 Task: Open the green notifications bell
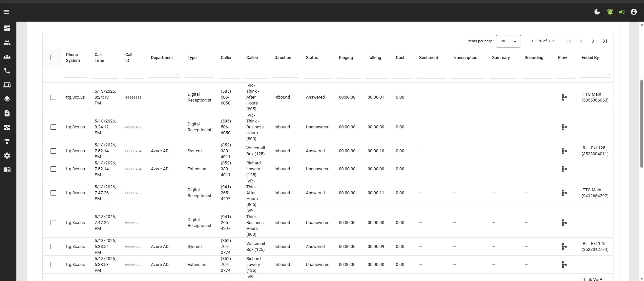(x=610, y=12)
